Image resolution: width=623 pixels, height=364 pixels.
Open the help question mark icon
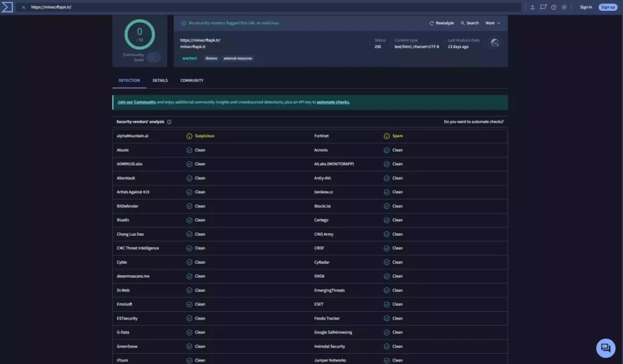coord(554,7)
